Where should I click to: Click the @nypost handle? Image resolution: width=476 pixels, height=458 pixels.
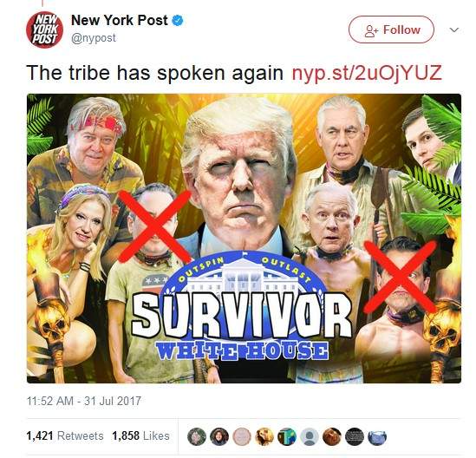(x=93, y=38)
